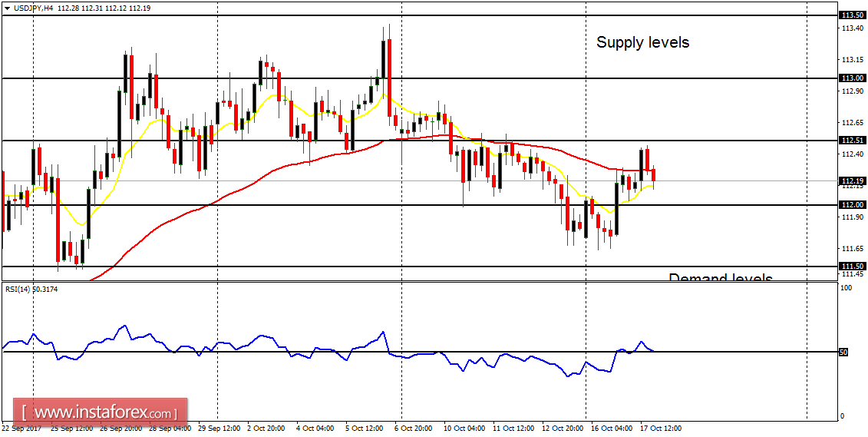Screen dimensions: 868x437
Task: Click the '10 Oct 04:00' time axis label
Action: pyautogui.click(x=464, y=429)
